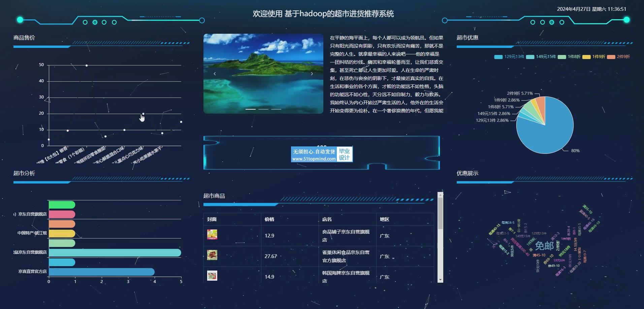Click the 价格 column header
644x309 pixels.
(x=269, y=219)
